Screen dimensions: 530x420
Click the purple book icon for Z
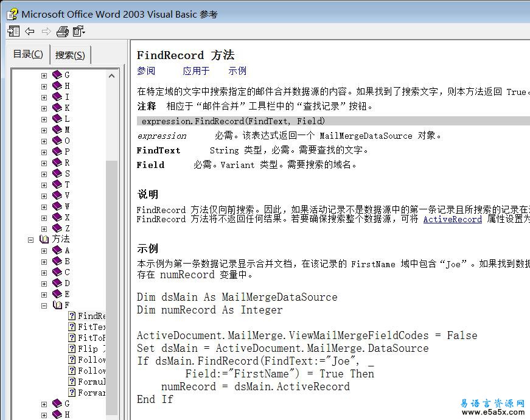pos(57,228)
